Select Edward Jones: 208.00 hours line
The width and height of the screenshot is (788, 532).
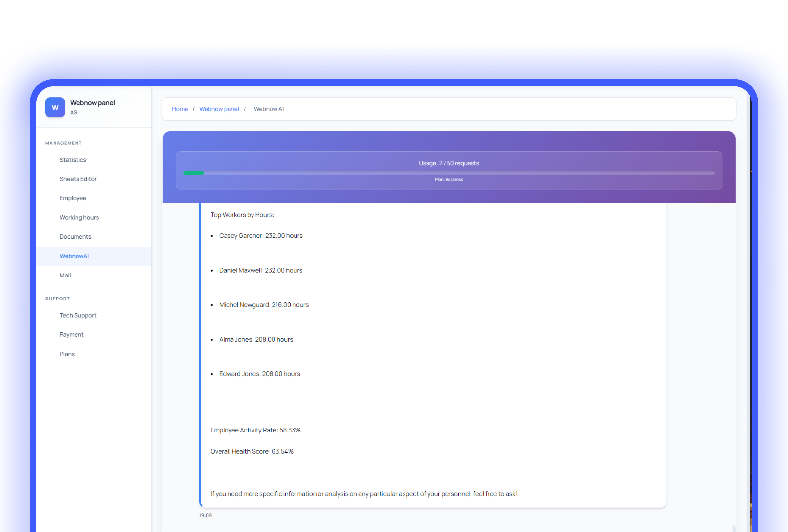(259, 374)
